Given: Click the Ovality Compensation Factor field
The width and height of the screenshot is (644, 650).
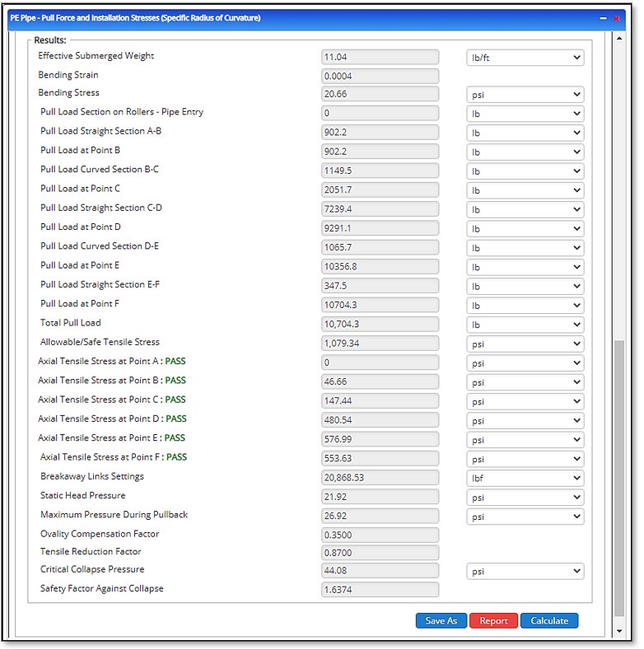Looking at the screenshot, I should [380, 535].
